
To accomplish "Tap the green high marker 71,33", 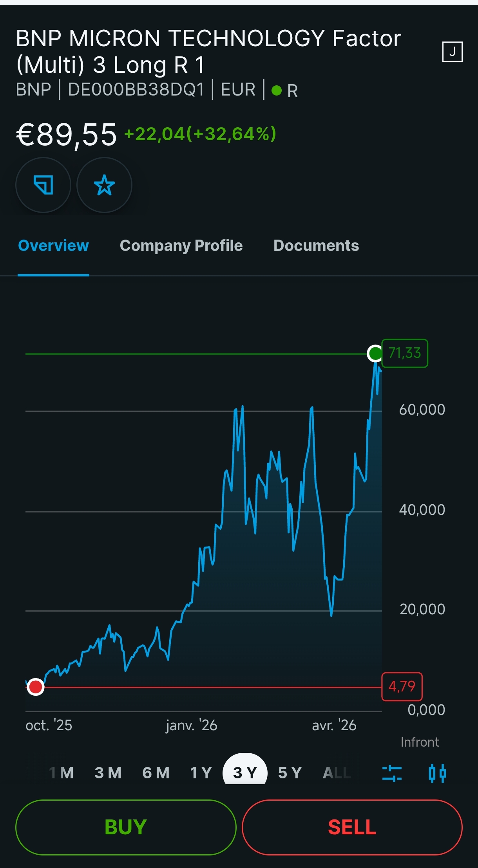I will point(405,353).
